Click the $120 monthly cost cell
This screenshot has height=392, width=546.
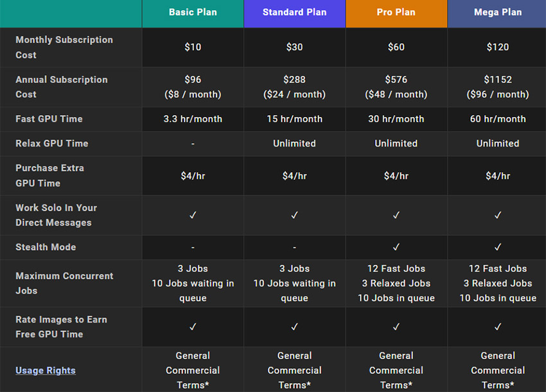(x=497, y=47)
